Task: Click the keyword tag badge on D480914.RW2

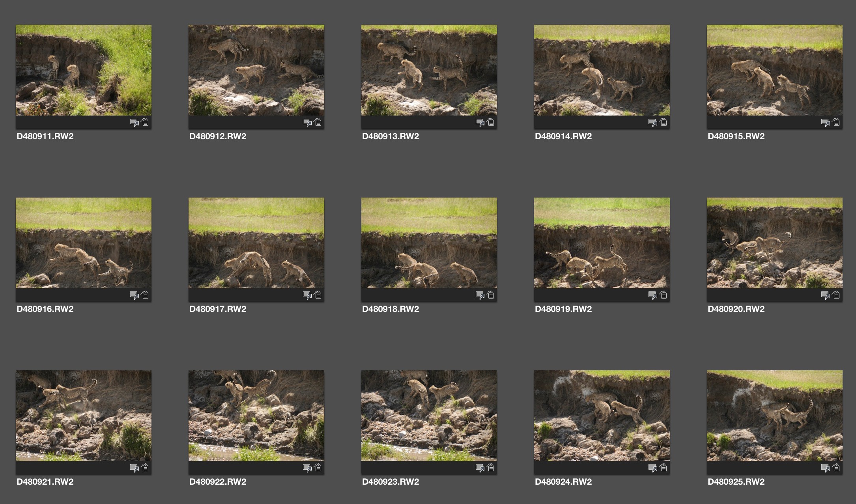Action: (x=663, y=122)
